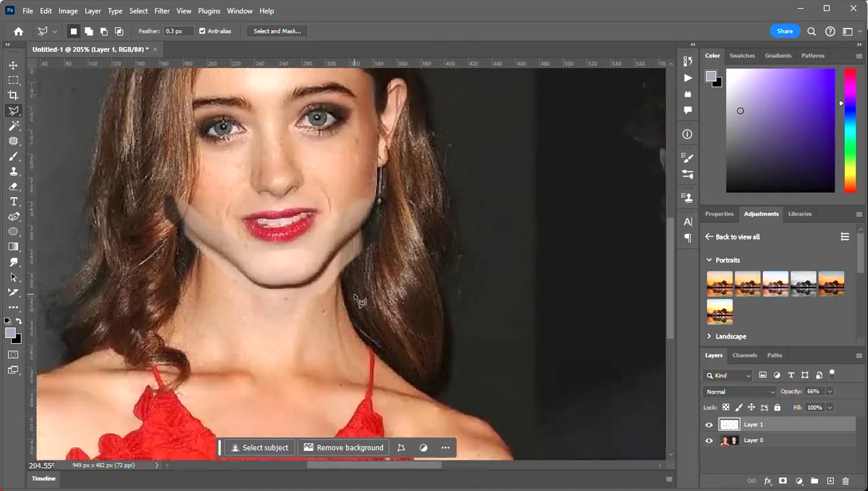
Task: Activate the Clone Stamp tool
Action: click(13, 171)
